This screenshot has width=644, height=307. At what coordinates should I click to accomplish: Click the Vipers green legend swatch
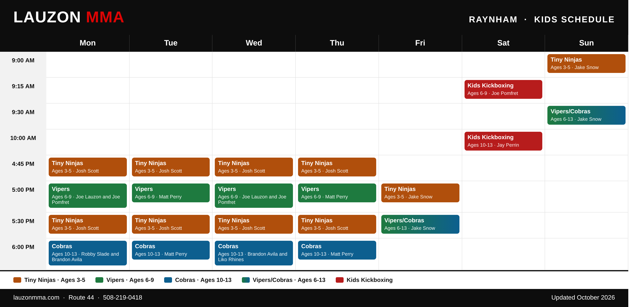click(x=99, y=280)
